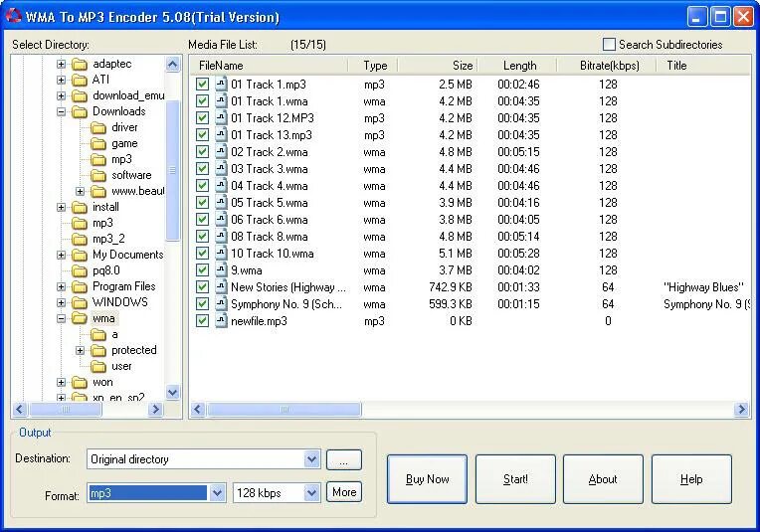Uncheck the newfile.mp3 checkbox
760x532 pixels.
[202, 321]
